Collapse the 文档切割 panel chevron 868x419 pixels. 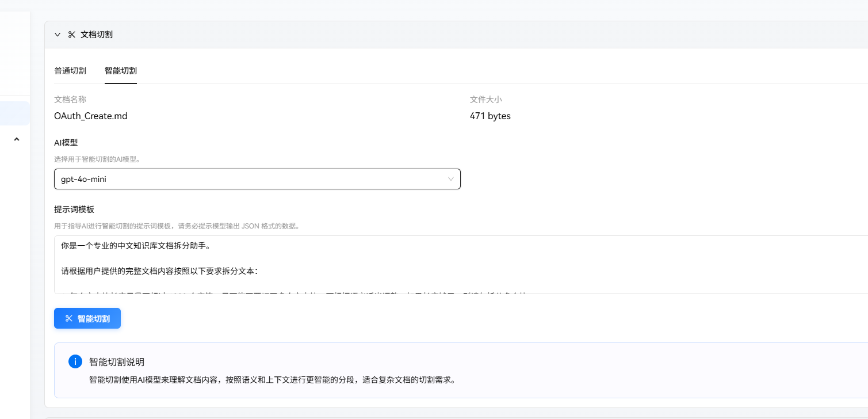click(x=58, y=35)
